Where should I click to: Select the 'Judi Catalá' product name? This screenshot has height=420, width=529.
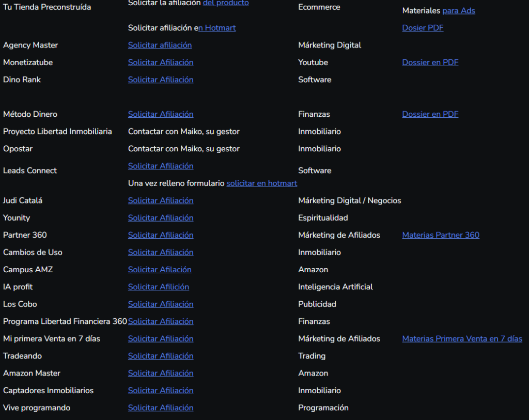point(23,201)
